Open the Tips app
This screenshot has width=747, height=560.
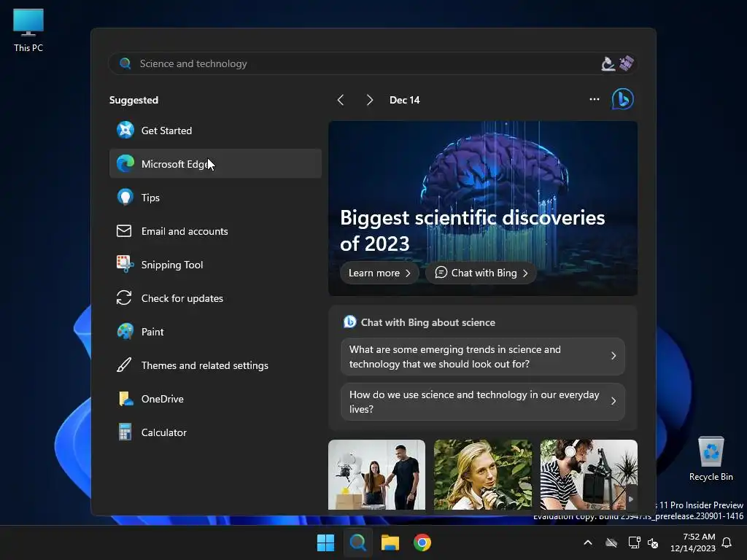pos(215,197)
